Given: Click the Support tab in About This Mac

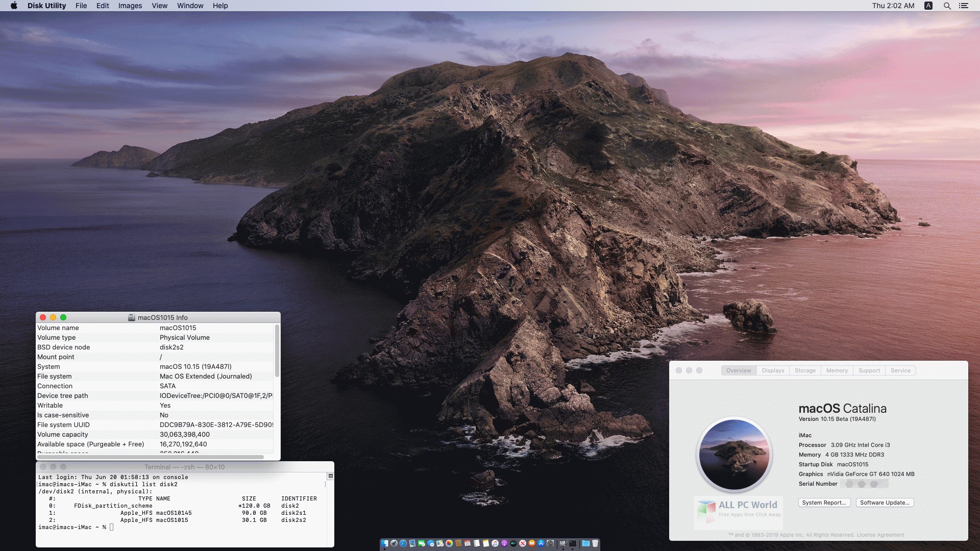Looking at the screenshot, I should point(869,370).
